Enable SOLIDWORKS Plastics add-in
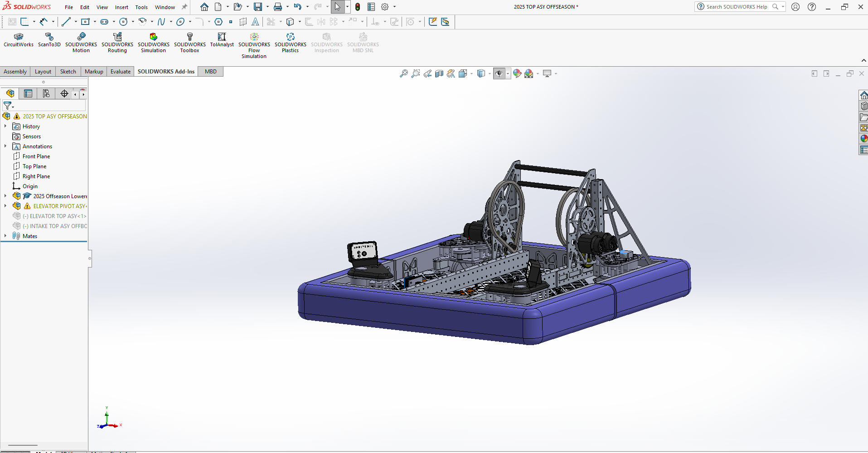 tap(291, 43)
